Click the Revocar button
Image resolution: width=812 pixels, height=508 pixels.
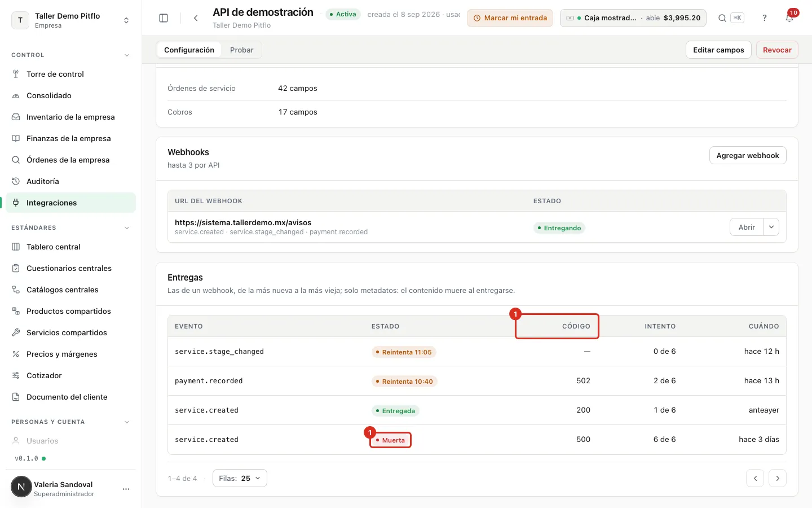[777, 50]
